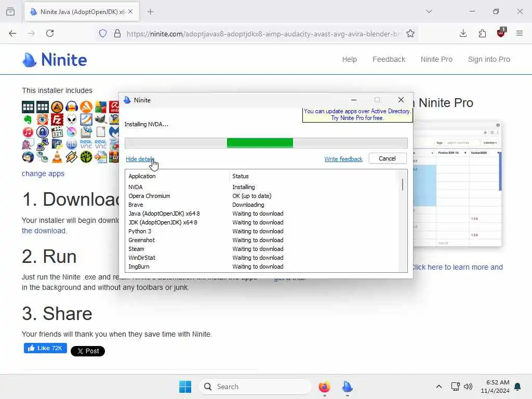Click the change apps link

tap(43, 174)
